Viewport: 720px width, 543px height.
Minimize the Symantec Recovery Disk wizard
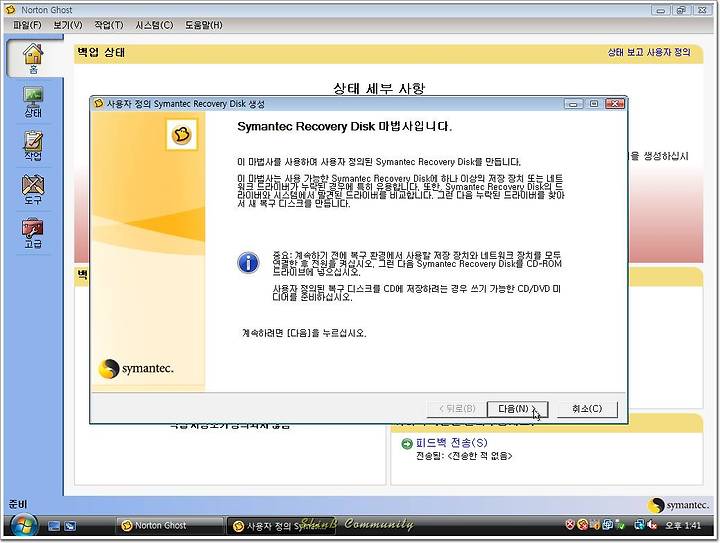point(574,104)
